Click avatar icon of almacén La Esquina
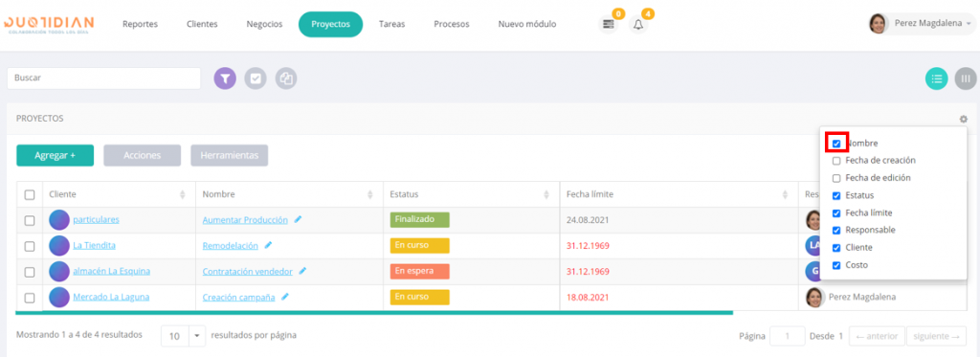This screenshot has width=980, height=357. click(59, 272)
